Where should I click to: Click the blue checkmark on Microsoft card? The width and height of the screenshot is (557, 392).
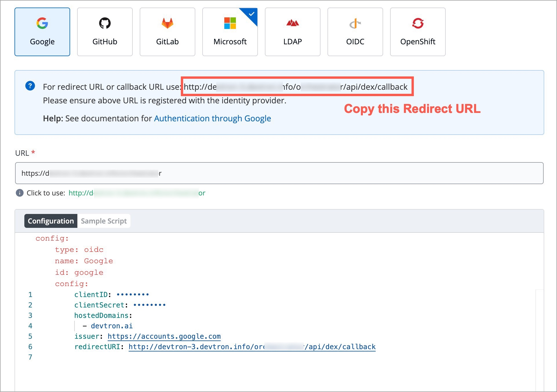click(251, 14)
